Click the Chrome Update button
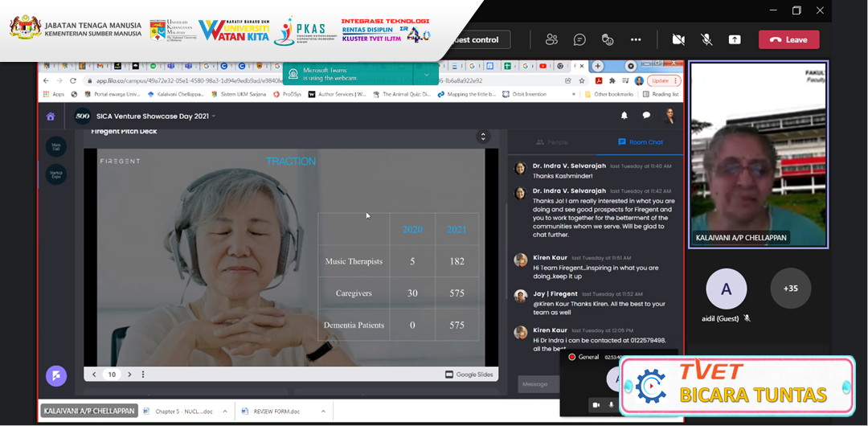Viewport: 868px width, 426px height. (x=660, y=80)
